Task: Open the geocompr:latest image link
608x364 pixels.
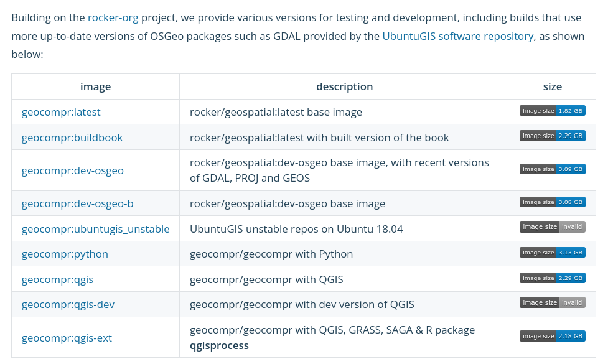Action: pyautogui.click(x=61, y=113)
